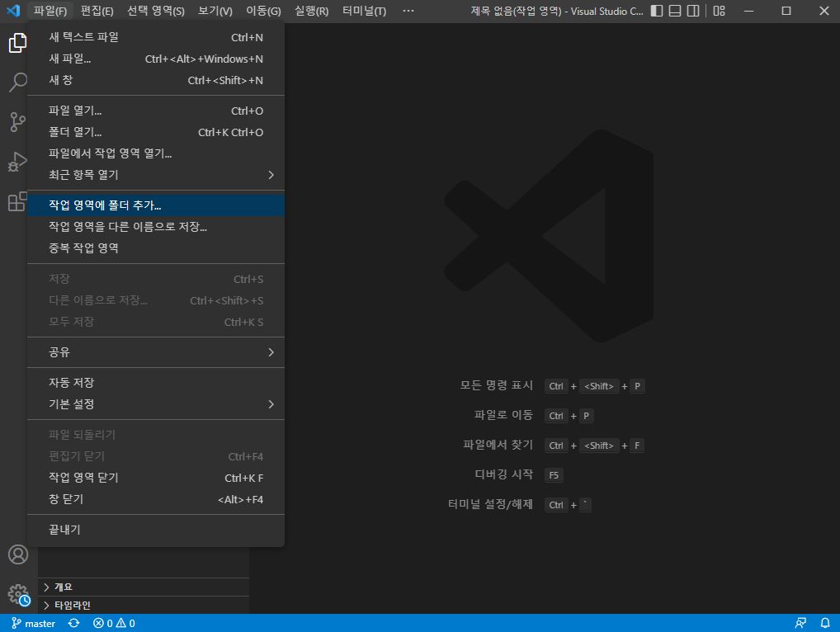
Task: Open the notifications bell icon
Action: tap(825, 624)
